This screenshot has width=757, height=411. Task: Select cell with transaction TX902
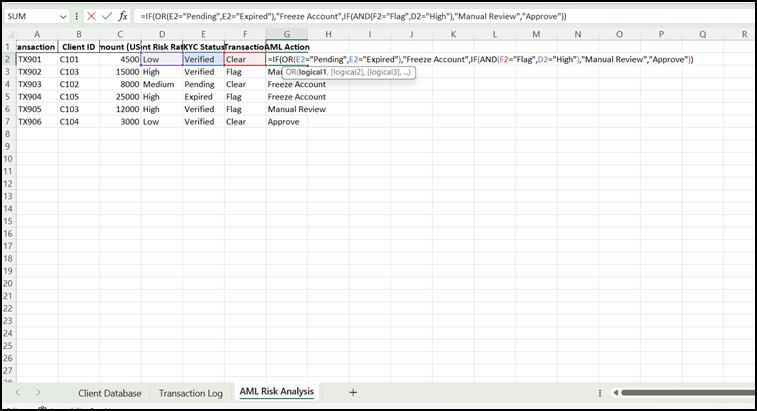tap(37, 72)
